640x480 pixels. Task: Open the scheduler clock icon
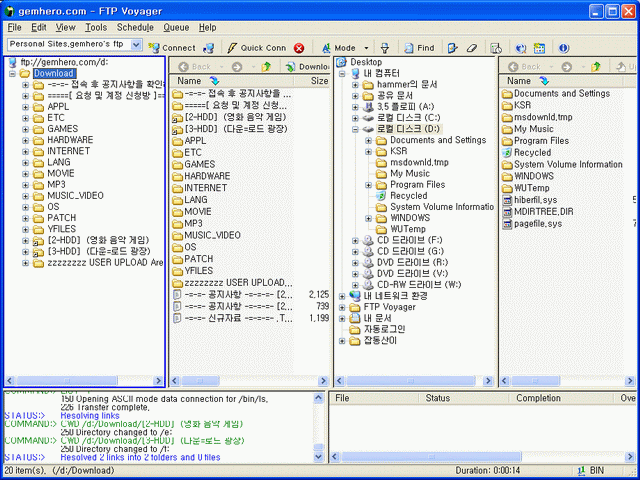pyautogui.click(x=496, y=48)
